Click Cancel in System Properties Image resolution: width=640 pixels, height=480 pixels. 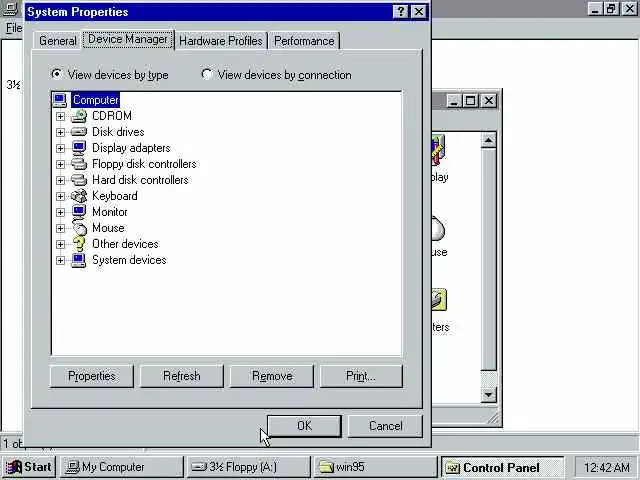tap(385, 426)
